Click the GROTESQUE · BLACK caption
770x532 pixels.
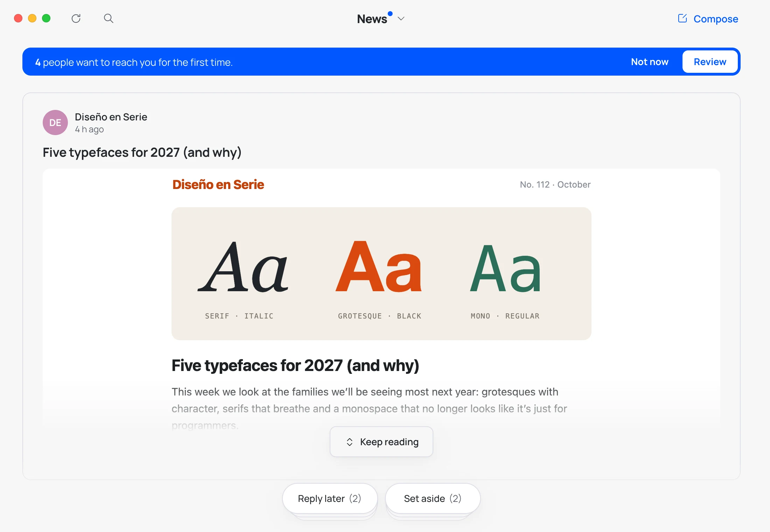pyautogui.click(x=379, y=316)
